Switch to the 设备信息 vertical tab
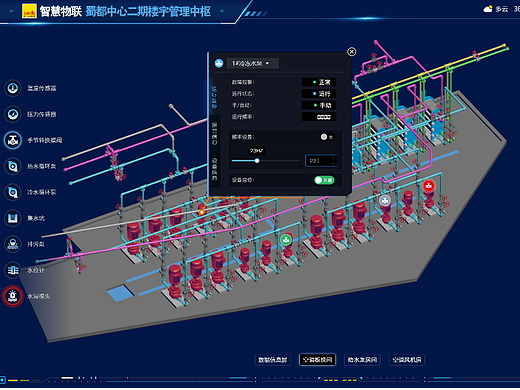This screenshot has height=390, width=520. point(214,169)
